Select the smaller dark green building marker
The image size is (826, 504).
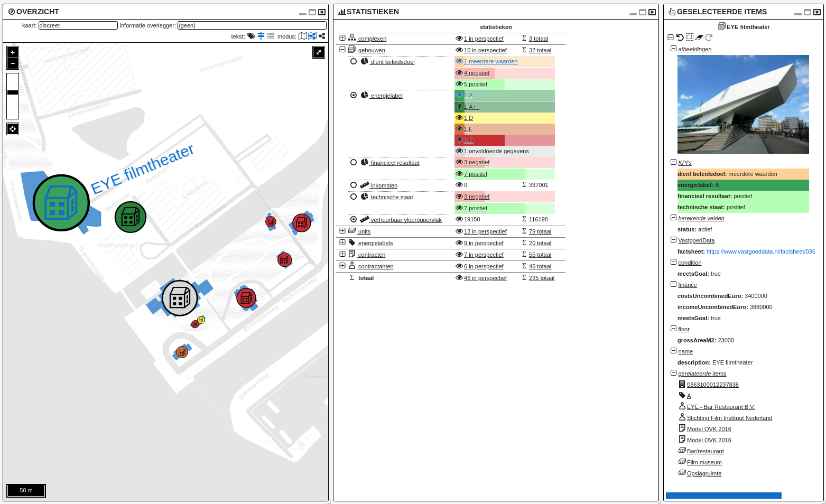click(x=131, y=217)
